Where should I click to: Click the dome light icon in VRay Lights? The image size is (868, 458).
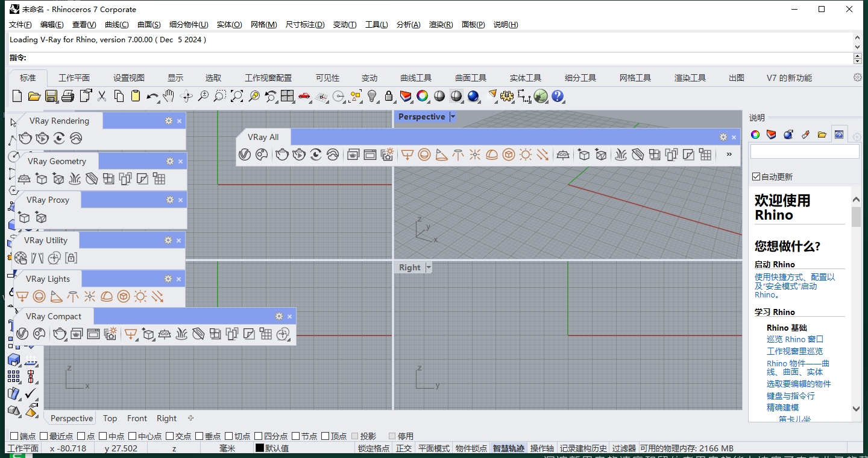click(107, 296)
